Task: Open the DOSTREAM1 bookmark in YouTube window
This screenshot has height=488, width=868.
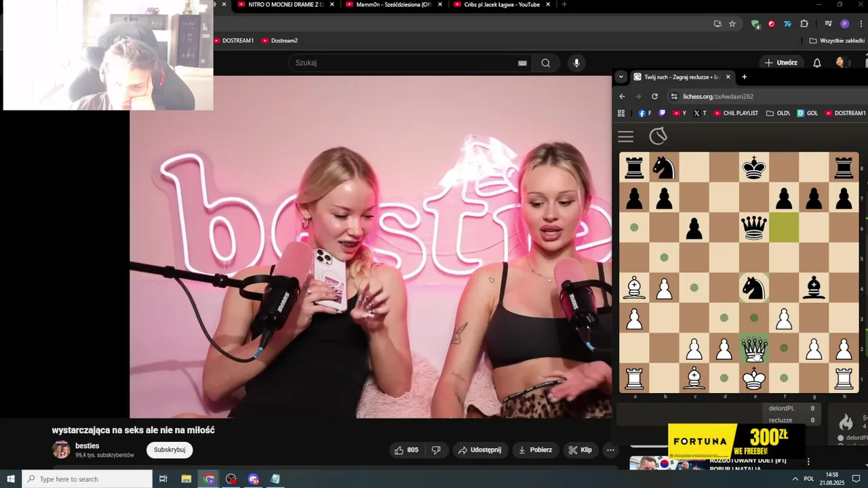Action: 234,41
